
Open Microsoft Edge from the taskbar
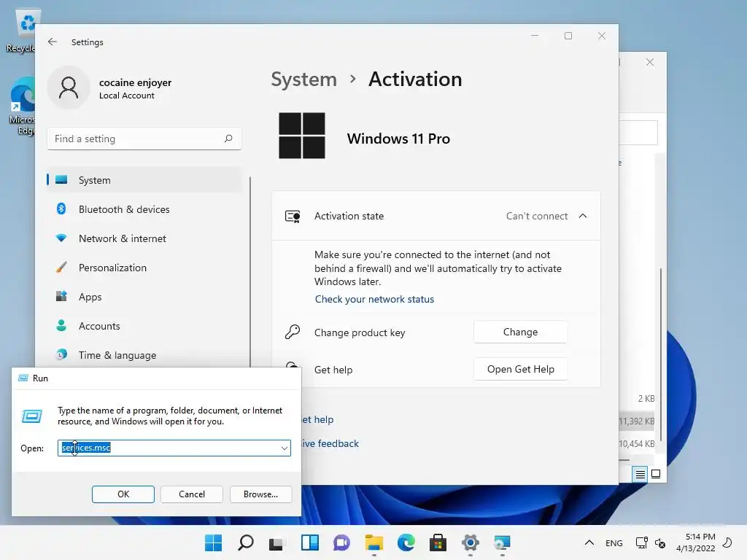[x=406, y=542]
